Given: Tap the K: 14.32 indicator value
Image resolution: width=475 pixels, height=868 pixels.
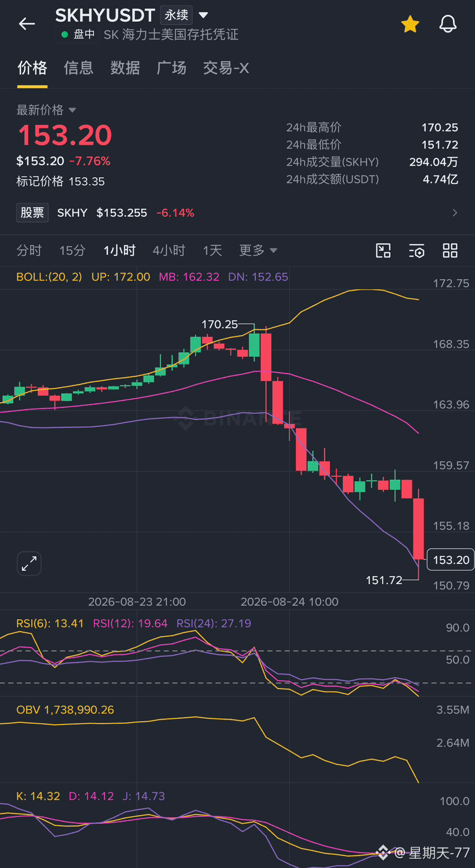Looking at the screenshot, I should 38,796.
